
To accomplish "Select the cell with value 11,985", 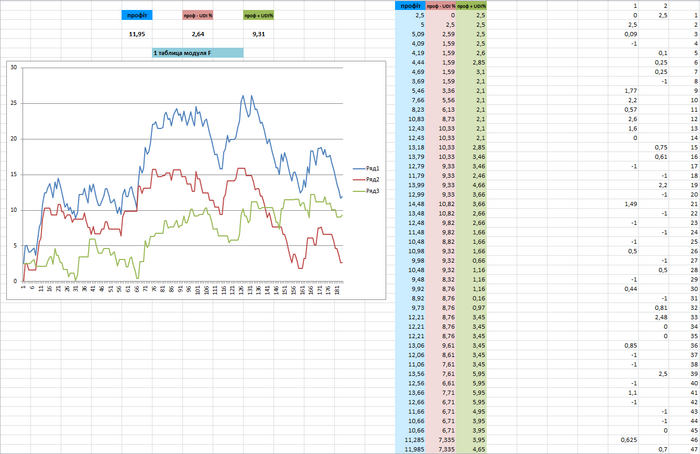I will pos(410,449).
